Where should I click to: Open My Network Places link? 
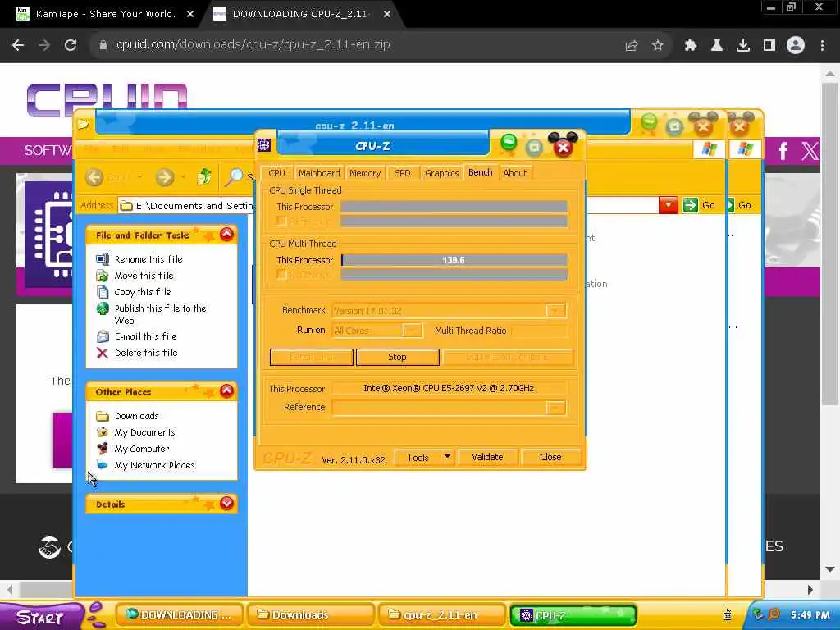point(155,466)
